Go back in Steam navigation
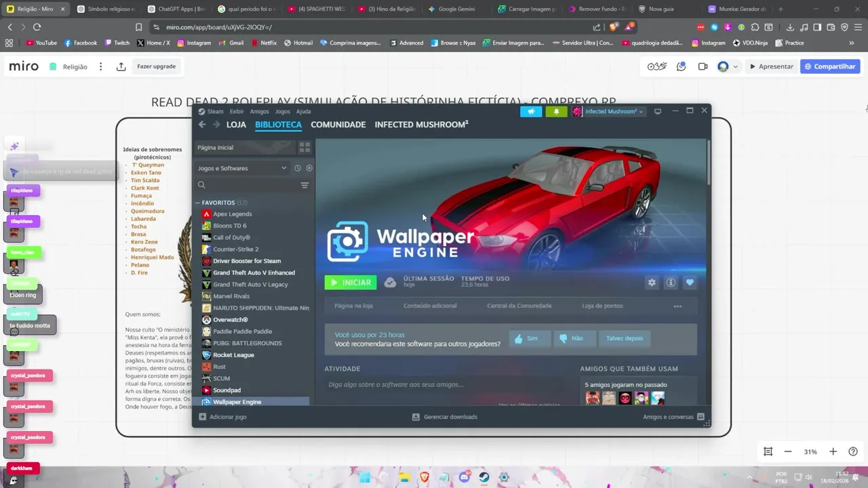 202,125
